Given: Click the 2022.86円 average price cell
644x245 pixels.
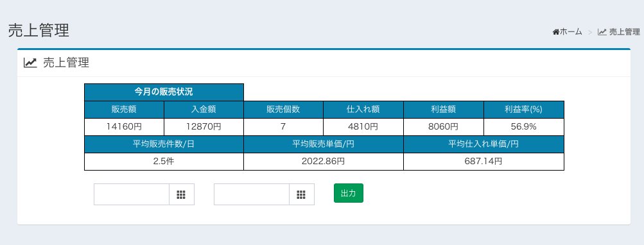Looking at the screenshot, I should (x=323, y=161).
